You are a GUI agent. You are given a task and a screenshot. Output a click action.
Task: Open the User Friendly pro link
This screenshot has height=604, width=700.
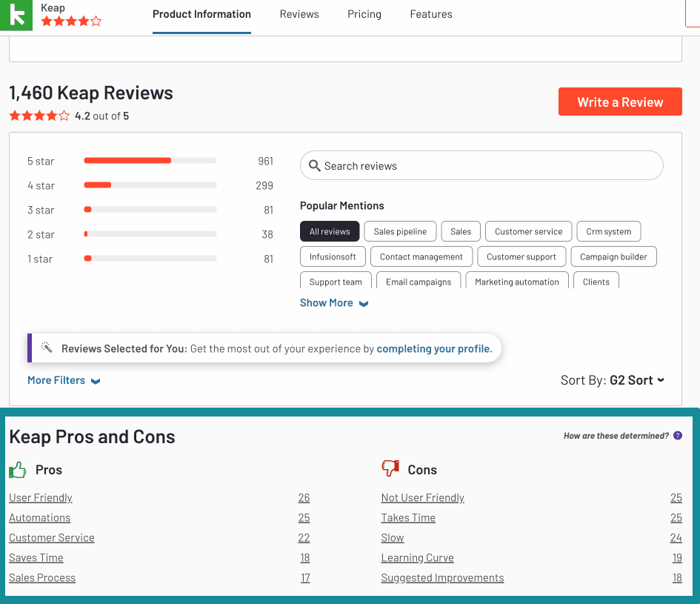(x=41, y=498)
